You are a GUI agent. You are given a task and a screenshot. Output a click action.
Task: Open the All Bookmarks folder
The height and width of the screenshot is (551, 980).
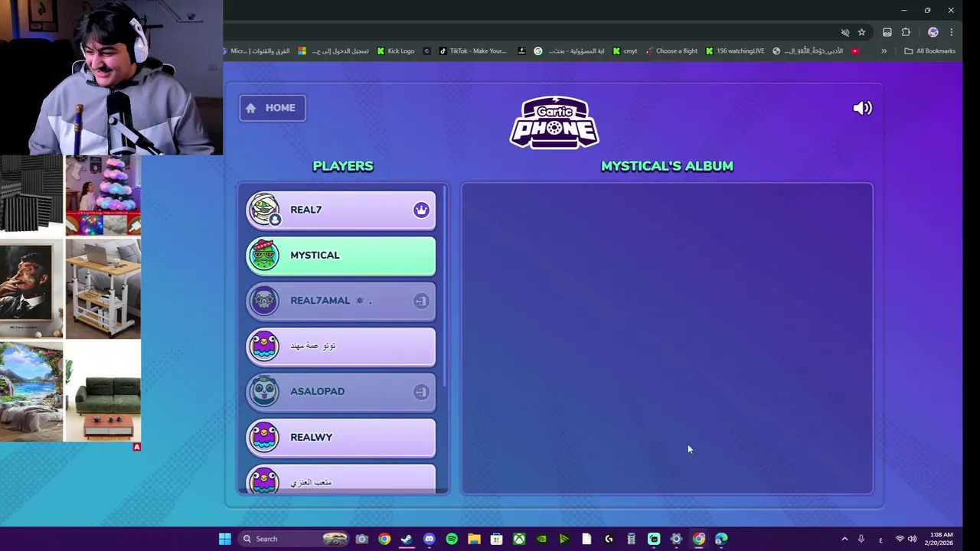pyautogui.click(x=929, y=51)
